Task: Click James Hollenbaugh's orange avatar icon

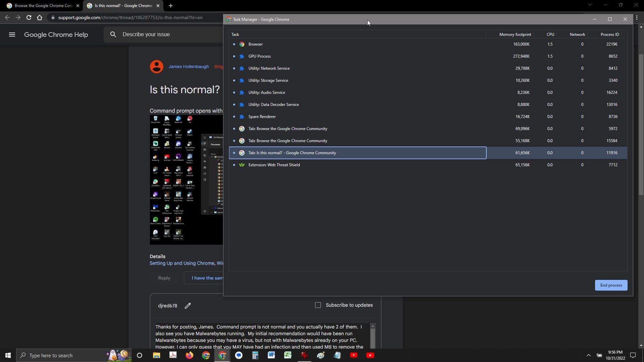Action: 156,67
